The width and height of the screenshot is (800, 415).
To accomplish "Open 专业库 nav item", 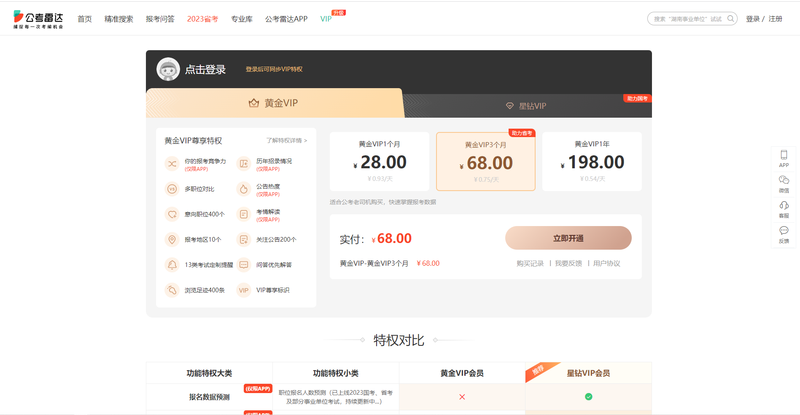I will 242,19.
